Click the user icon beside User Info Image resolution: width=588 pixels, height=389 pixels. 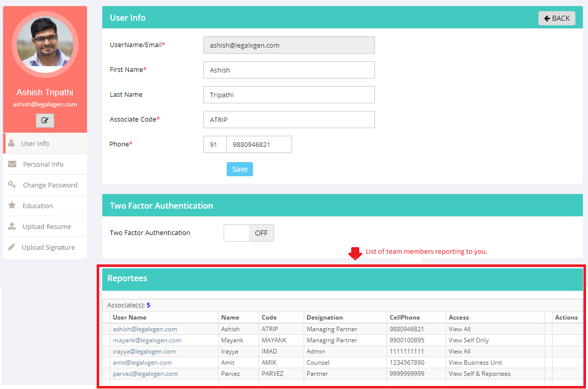(12, 143)
